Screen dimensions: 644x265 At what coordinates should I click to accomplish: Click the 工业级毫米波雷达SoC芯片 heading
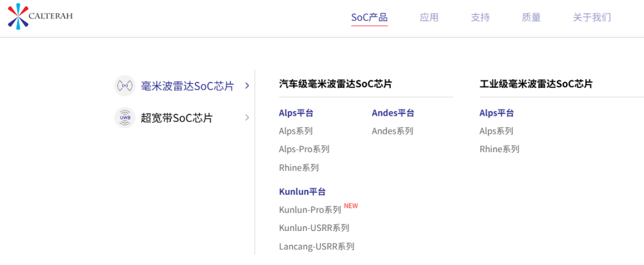pyautogui.click(x=536, y=84)
